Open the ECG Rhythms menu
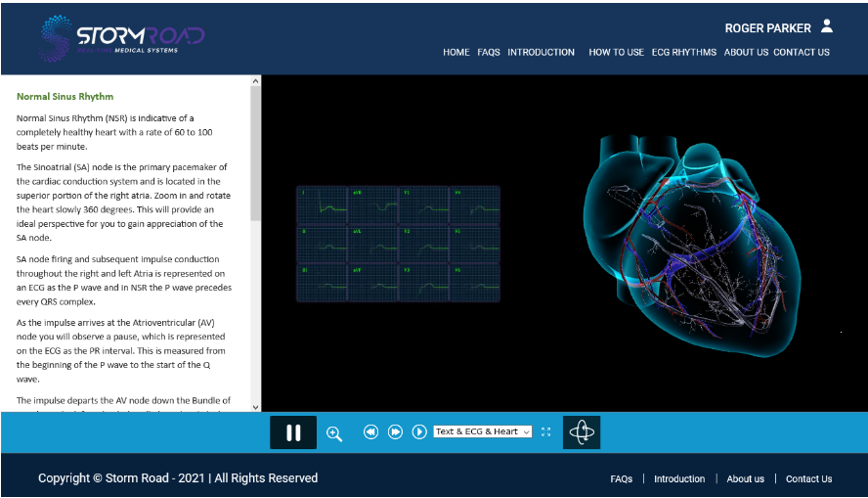This screenshot has width=868, height=498. click(x=684, y=52)
